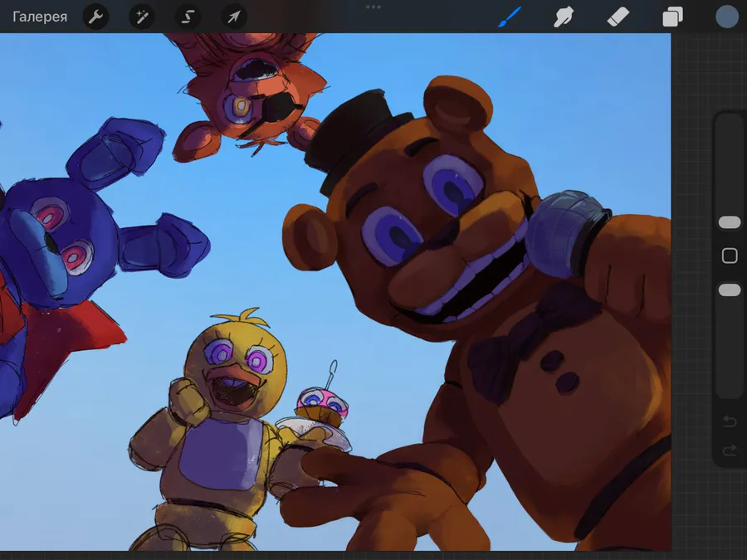The image size is (747, 560).
Task: Open the Adjustments magic wand menu
Action: tap(141, 17)
